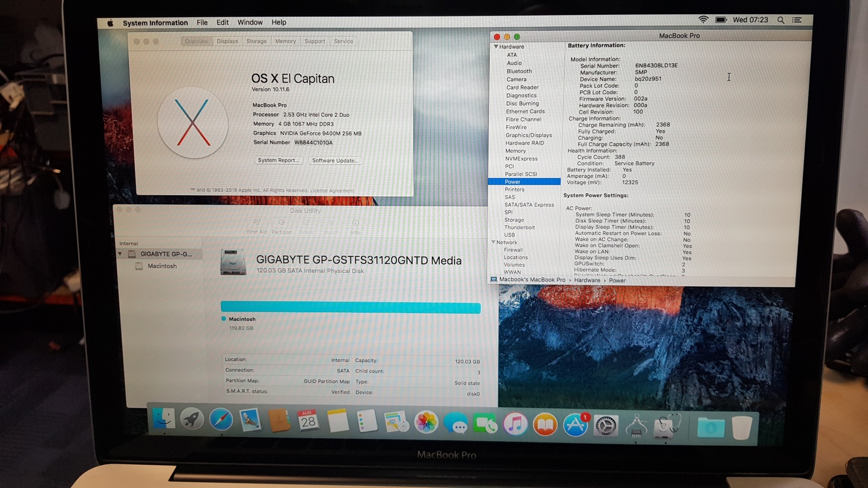The image size is (868, 488).
Task: Open the Edit menu
Action: (222, 22)
